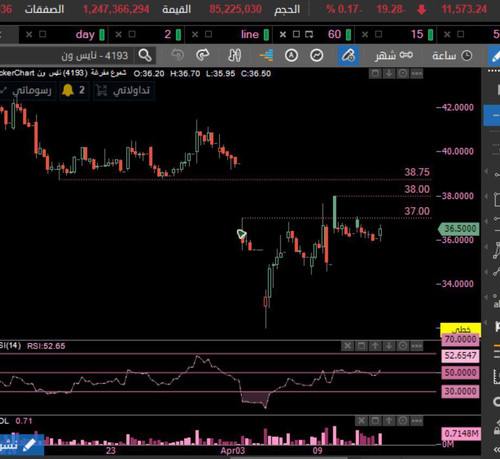Open the orange-blue volume profile icon

267,55
